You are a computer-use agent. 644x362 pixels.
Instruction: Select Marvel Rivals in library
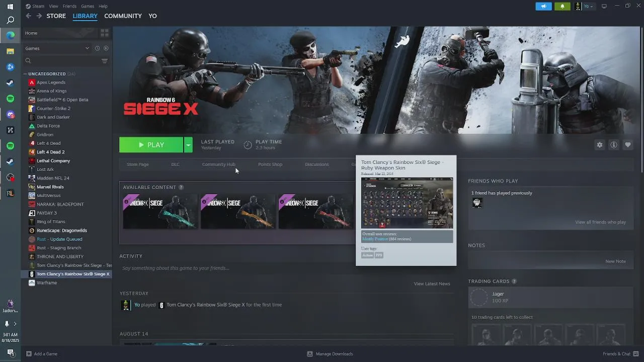[x=50, y=187]
